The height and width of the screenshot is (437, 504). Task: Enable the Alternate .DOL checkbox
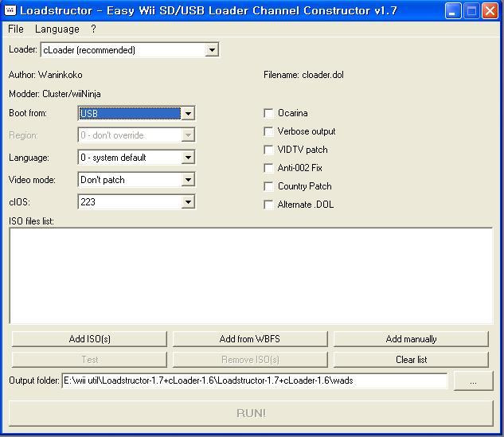tap(268, 205)
